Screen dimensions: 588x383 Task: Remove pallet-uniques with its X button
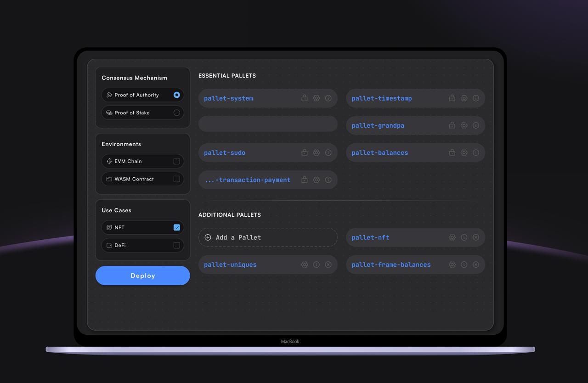[328, 265]
